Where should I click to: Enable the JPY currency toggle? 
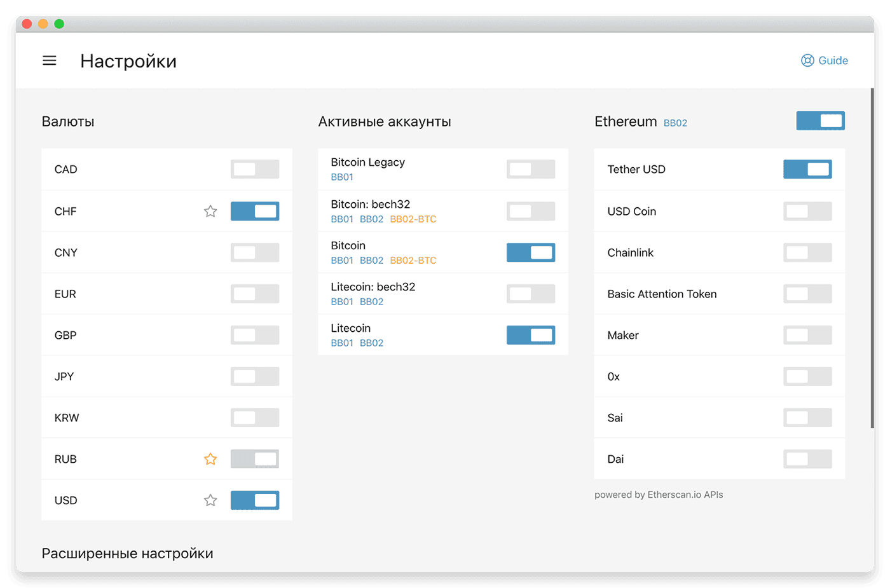(x=255, y=376)
